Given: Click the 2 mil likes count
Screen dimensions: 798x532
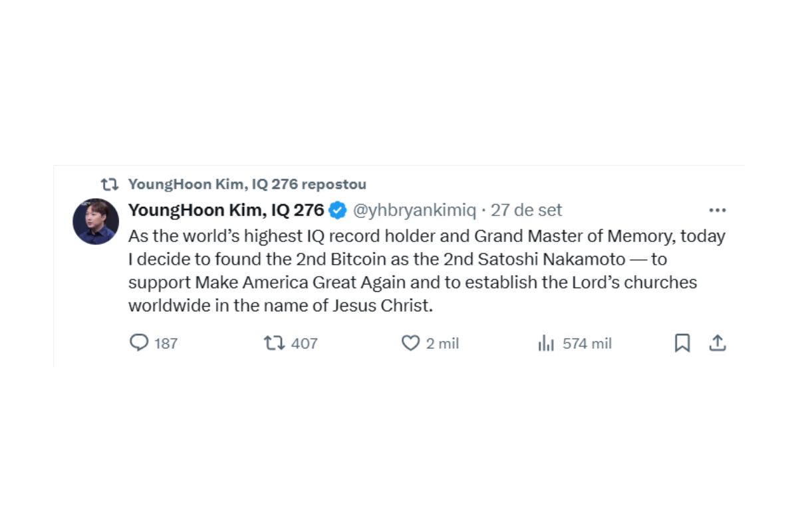Looking at the screenshot, I should click(442, 344).
